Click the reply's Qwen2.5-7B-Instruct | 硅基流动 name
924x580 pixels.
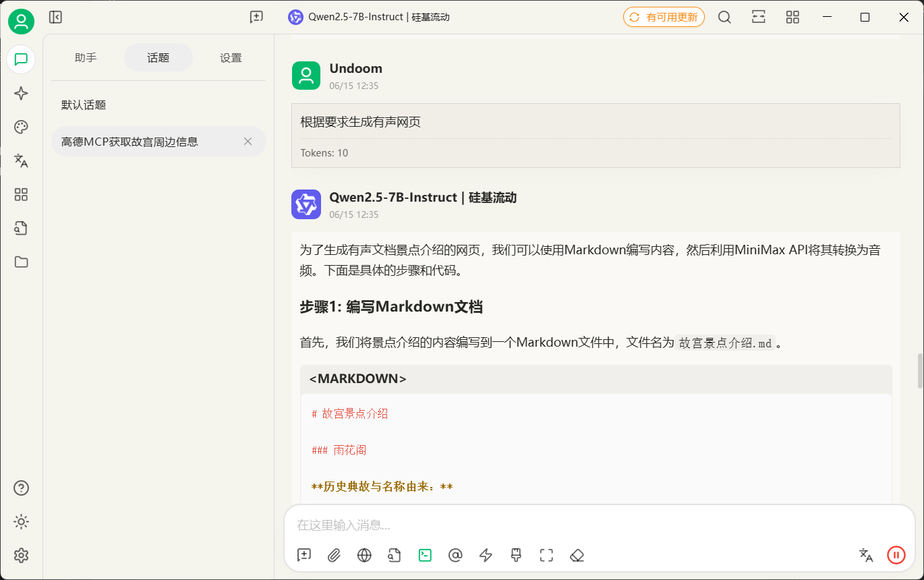423,198
